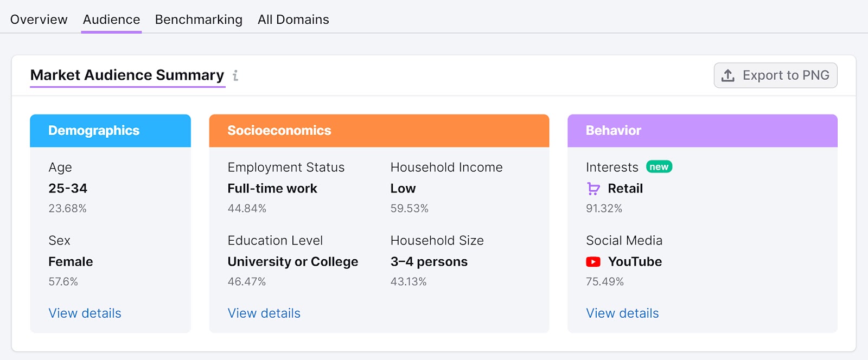
Task: Switch to the Overview tab
Action: [39, 20]
